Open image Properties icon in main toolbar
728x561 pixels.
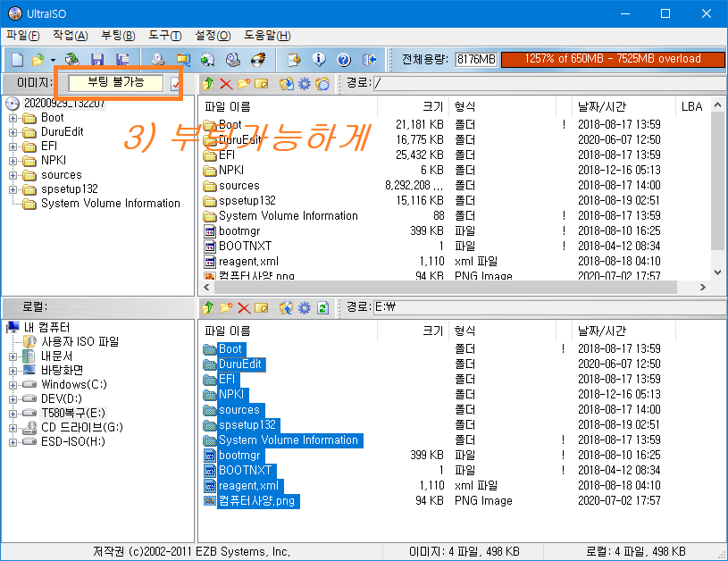click(294, 60)
